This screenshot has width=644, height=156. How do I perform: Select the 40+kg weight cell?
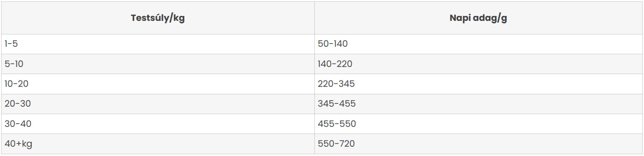click(x=158, y=144)
